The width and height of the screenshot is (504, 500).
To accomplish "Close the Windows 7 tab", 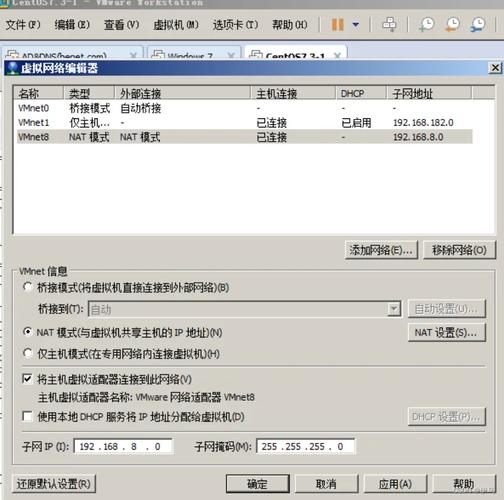I will tap(231, 56).
